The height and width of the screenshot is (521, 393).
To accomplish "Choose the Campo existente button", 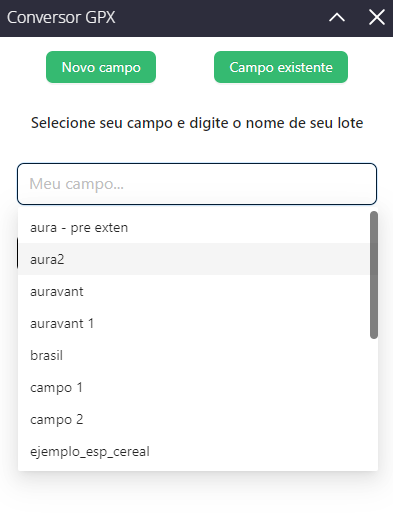I will (x=281, y=67).
